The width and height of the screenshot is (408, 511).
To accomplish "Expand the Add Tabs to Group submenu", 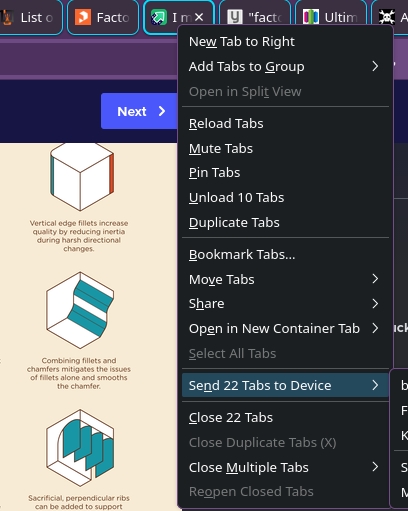I will click(285, 66).
